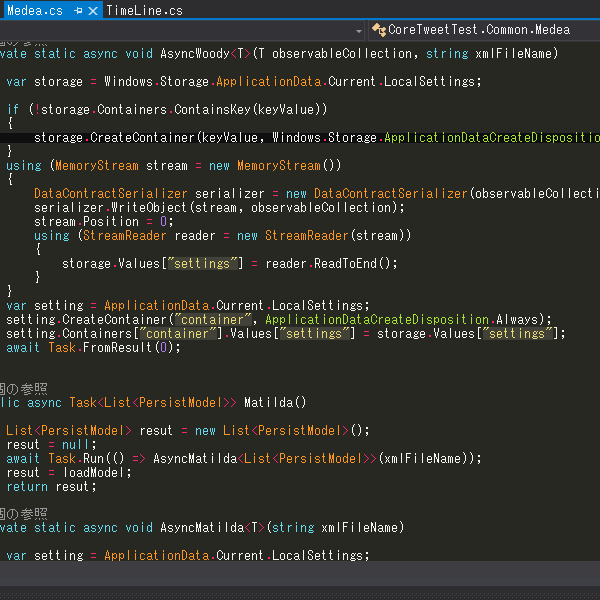600x600 pixels.
Task: Click 'AsyncMatilda<T>(string xmlFileName)' method signature
Action: tap(282, 527)
